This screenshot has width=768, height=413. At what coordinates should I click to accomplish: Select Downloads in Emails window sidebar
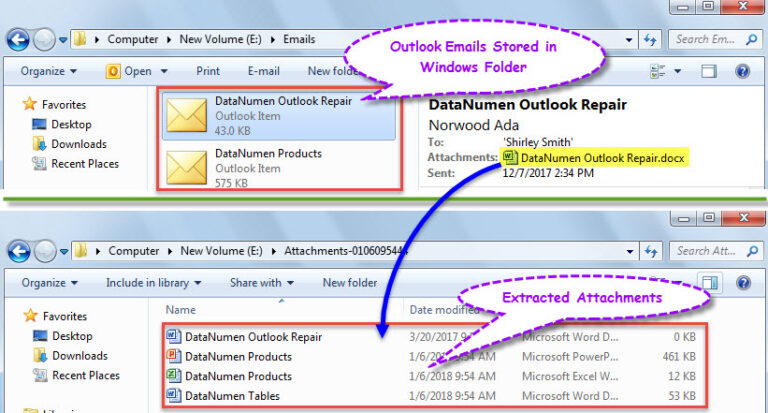pyautogui.click(x=69, y=144)
